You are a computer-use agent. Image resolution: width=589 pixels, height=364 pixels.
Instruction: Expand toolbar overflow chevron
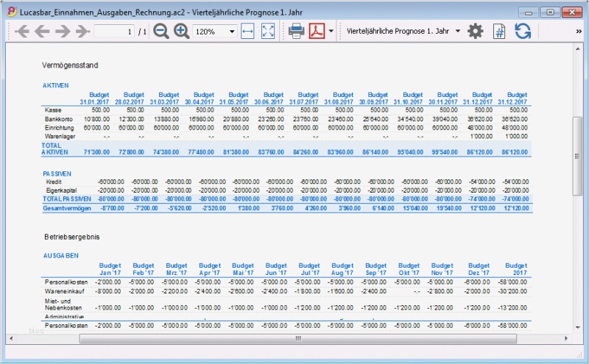click(579, 32)
